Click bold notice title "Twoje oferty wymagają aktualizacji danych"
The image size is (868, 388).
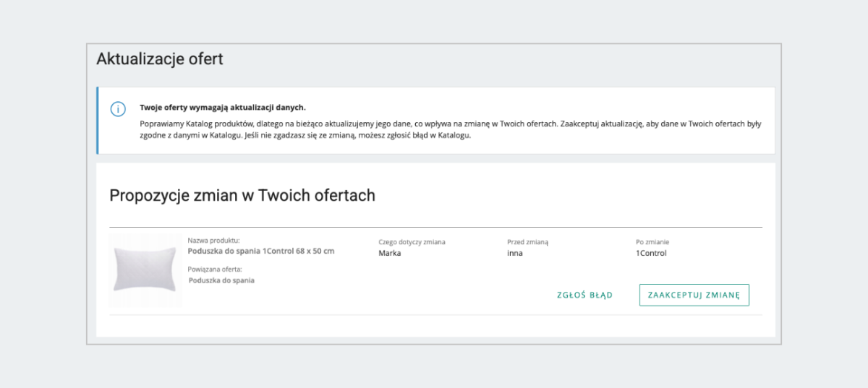[222, 108]
